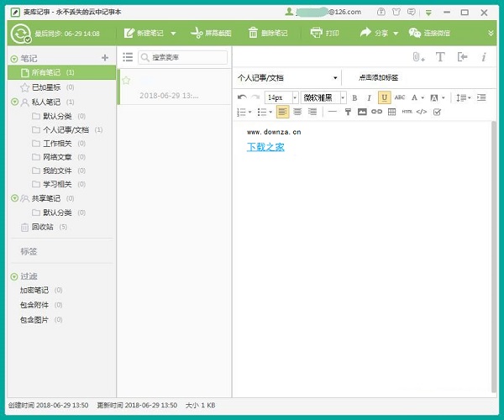The image size is (504, 420).
Task: Add a plus-sign new notebook in 笔记 header
Action: click(105, 58)
